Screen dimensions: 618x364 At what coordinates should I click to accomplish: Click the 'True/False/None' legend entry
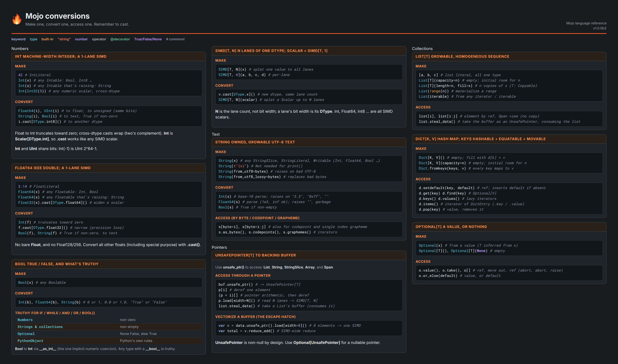coord(148,39)
